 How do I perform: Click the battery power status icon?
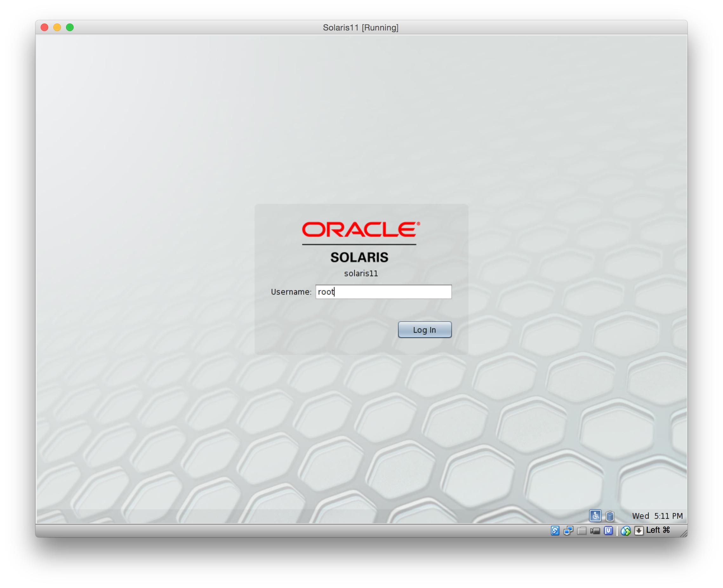click(610, 516)
